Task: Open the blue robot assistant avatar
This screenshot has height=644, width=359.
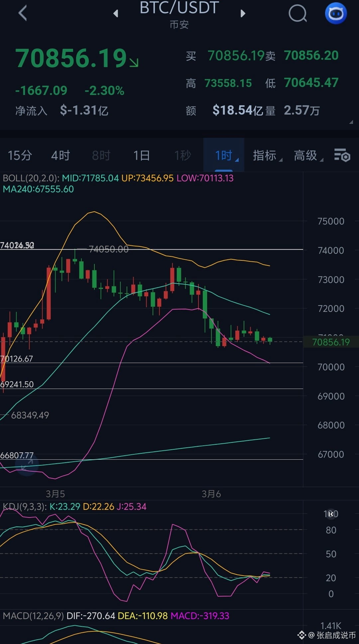Action: (336, 13)
